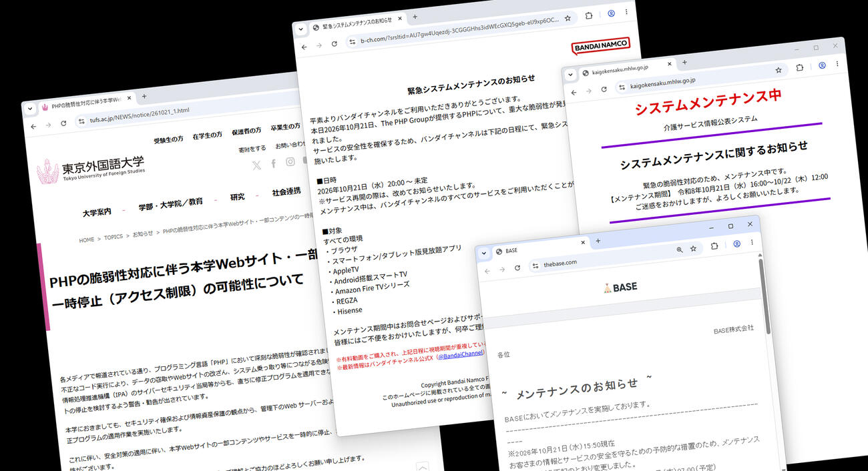The height and width of the screenshot is (471, 868).
Task: Open zoom magnifier icon in BASE window
Action: coord(679,250)
